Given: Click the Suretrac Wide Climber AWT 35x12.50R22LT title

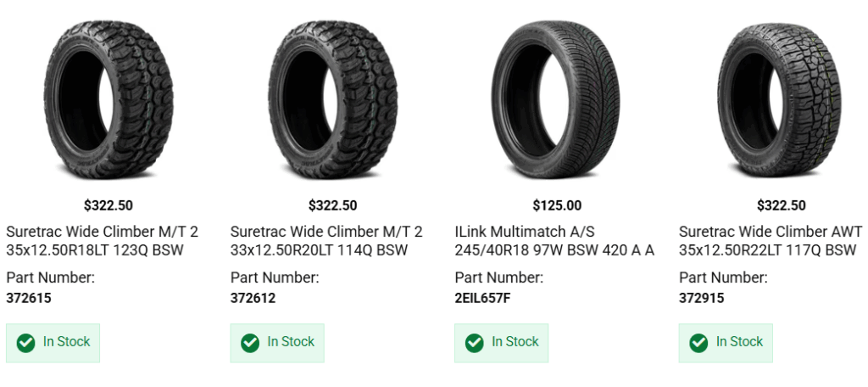Looking at the screenshot, I should click(x=771, y=241).
